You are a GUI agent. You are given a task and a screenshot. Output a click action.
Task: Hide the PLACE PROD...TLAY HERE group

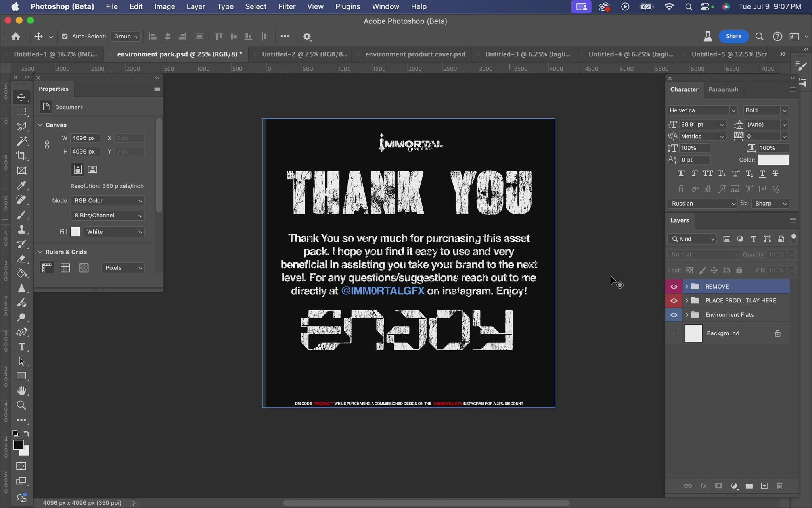(x=674, y=301)
